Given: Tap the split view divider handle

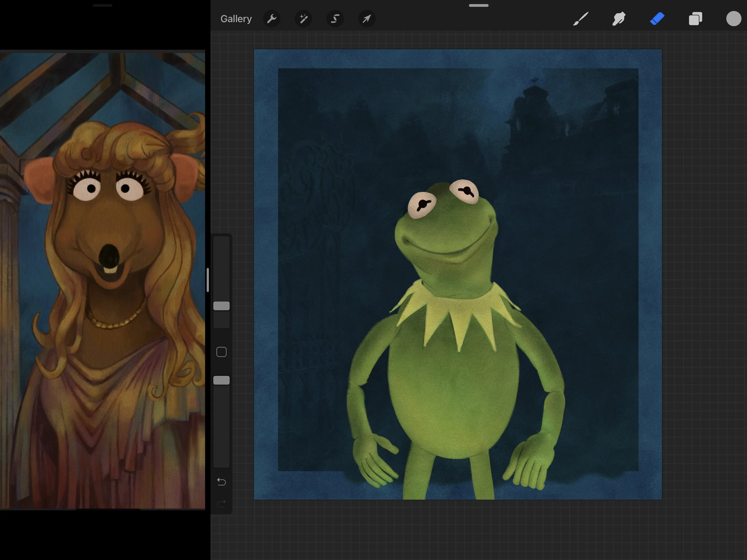Looking at the screenshot, I should (208, 280).
